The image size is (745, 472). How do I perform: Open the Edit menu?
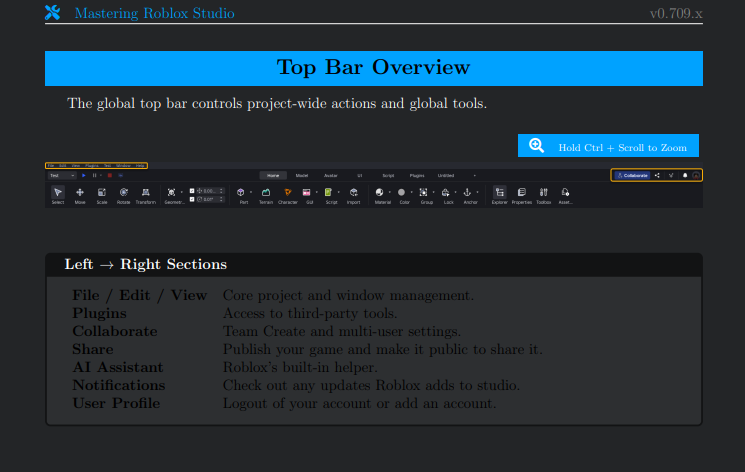pos(63,165)
